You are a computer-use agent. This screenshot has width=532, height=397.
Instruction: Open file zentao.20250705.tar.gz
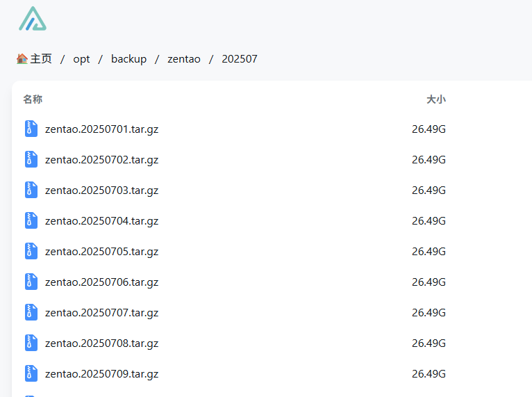102,252
